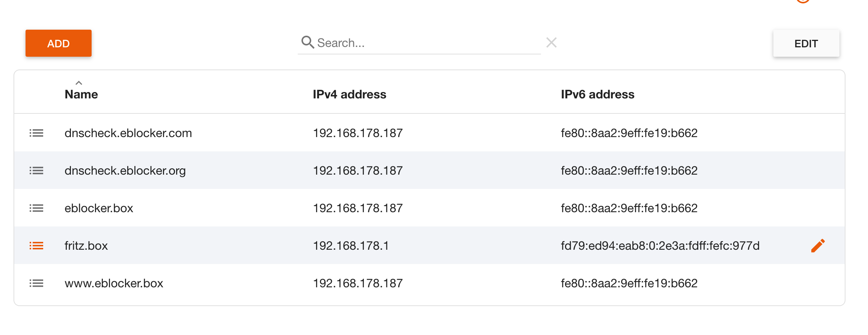This screenshot has width=868, height=335.
Task: Select the dnscheck.eblocker.com entry name
Action: click(128, 133)
